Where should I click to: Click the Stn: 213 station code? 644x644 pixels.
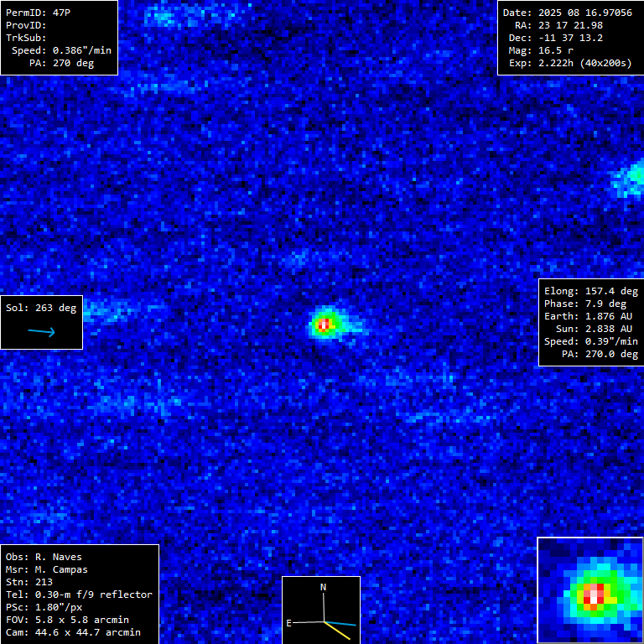(29, 582)
